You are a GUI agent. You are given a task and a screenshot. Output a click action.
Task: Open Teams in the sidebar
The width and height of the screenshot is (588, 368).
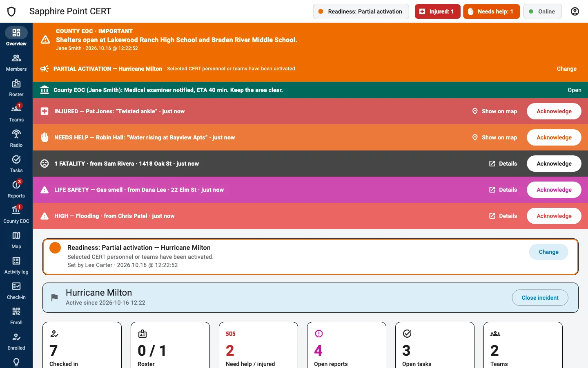coord(16,113)
